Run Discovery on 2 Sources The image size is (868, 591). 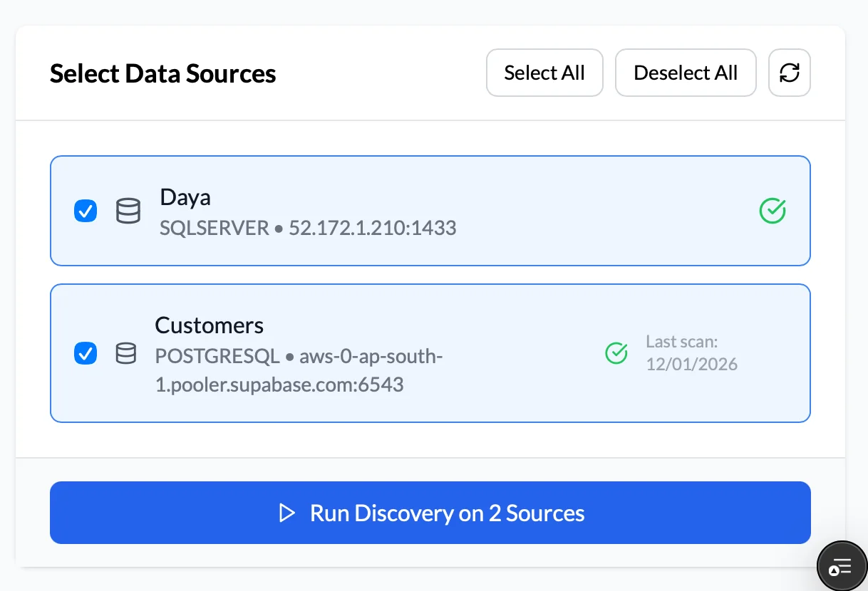coord(430,513)
